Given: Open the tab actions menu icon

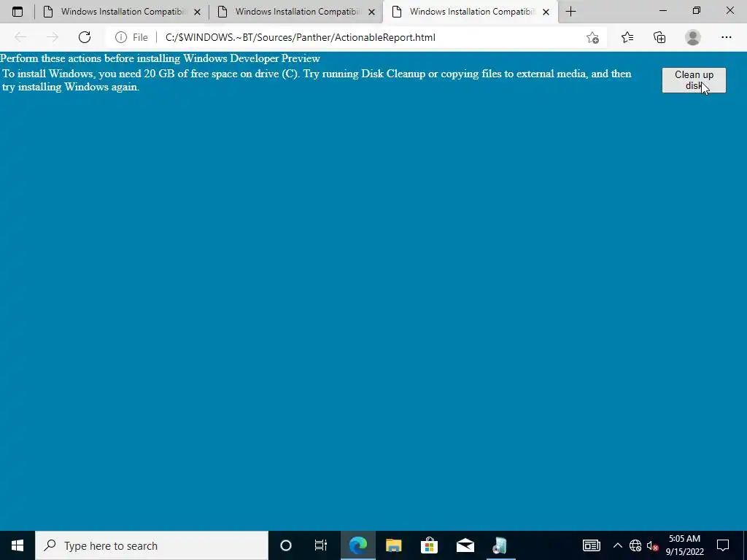Looking at the screenshot, I should pos(18,12).
